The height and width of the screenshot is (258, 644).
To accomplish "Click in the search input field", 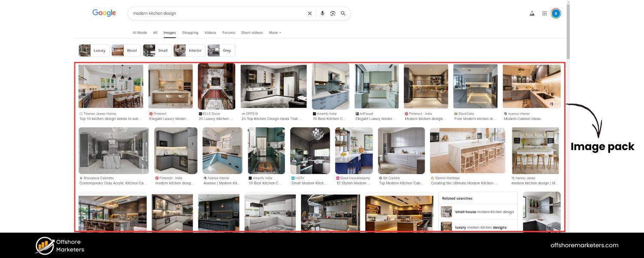I will coord(215,13).
